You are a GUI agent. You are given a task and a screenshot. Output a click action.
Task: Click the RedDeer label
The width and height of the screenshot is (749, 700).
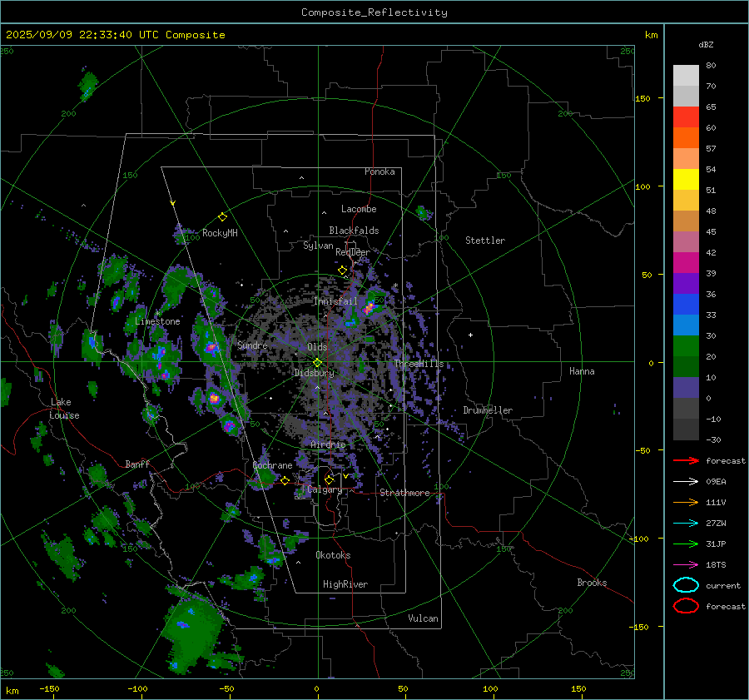click(353, 252)
